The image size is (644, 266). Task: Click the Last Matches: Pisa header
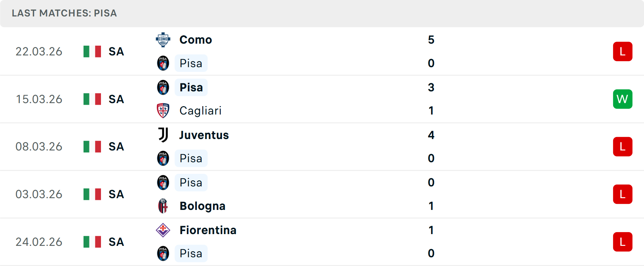64,13
